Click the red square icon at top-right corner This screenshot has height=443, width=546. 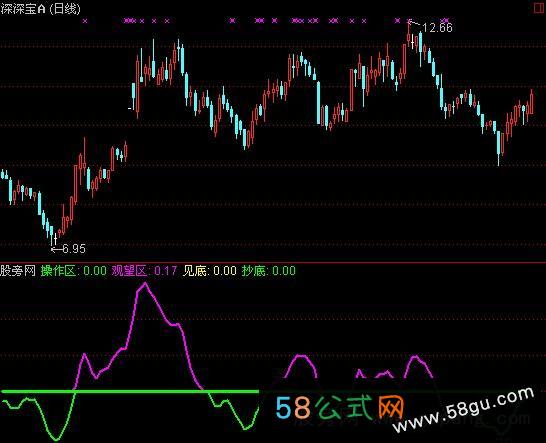click(x=539, y=8)
